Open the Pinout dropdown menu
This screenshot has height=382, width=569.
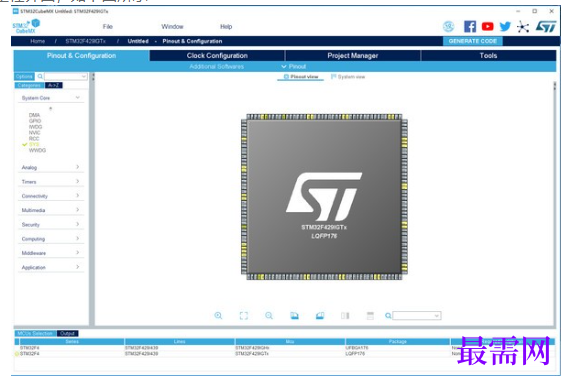(x=294, y=66)
